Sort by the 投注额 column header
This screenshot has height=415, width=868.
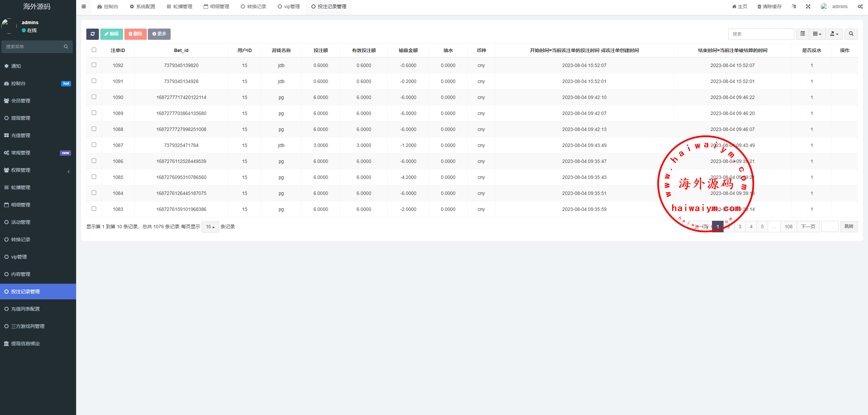320,50
